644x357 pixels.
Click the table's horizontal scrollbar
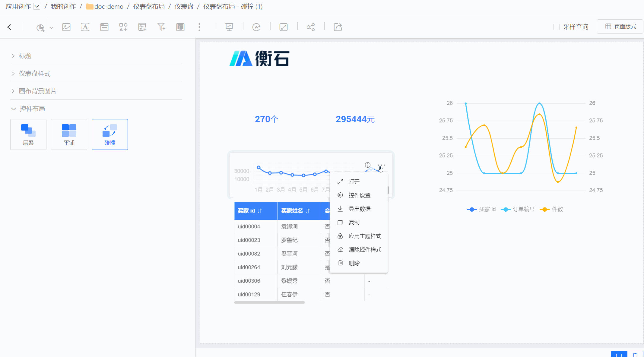pyautogui.click(x=269, y=302)
